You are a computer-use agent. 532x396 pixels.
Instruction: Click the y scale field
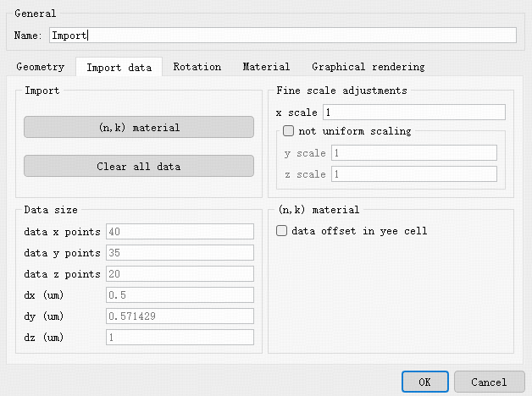[x=413, y=153]
